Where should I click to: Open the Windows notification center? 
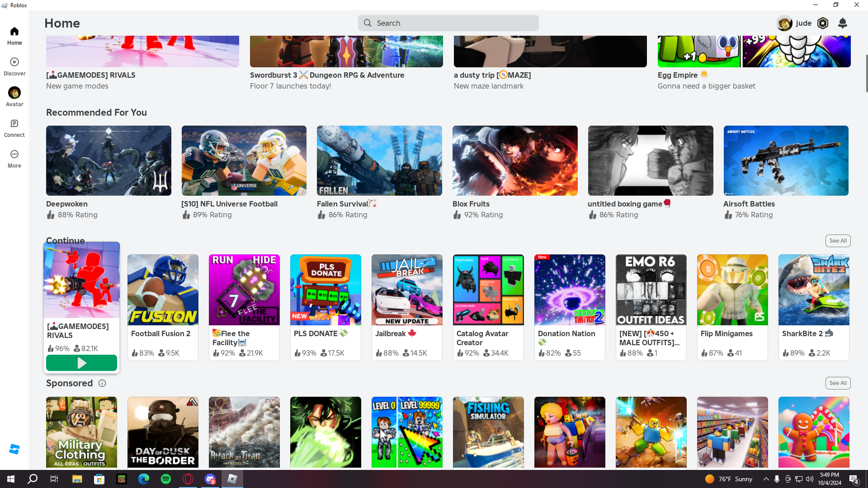pyautogui.click(x=854, y=479)
